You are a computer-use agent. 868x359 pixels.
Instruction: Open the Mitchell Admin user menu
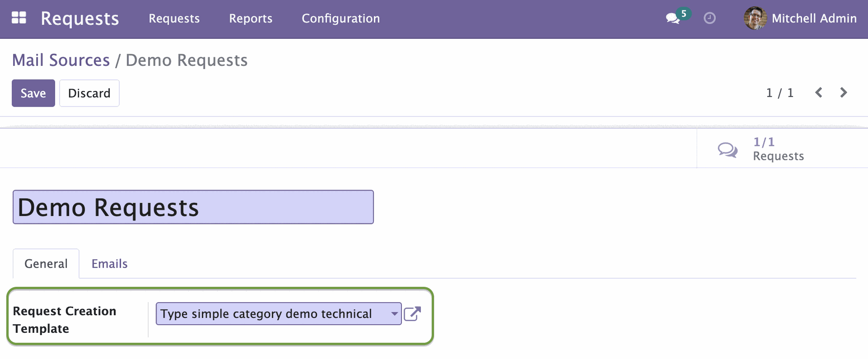[814, 18]
